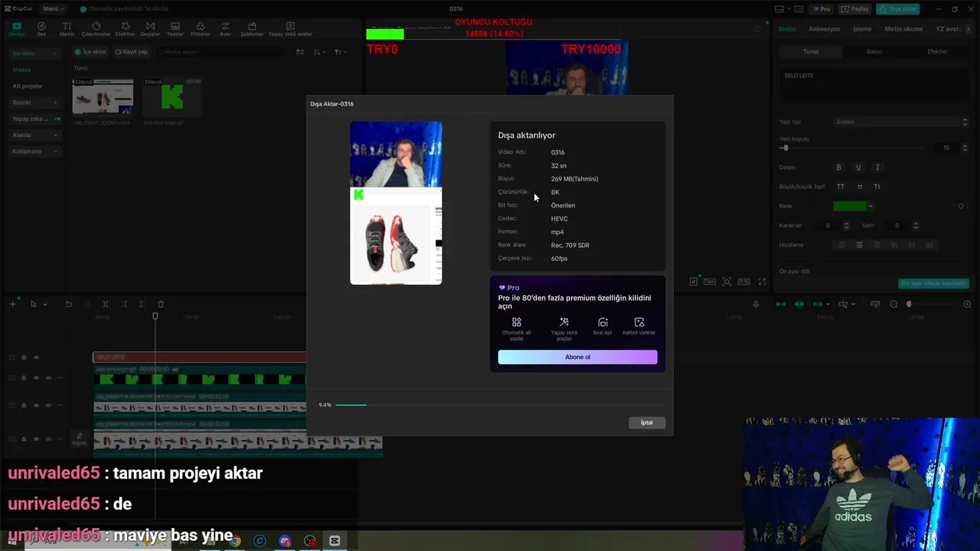Open the Kapak cover edit button
The image size is (980, 551).
80,439
